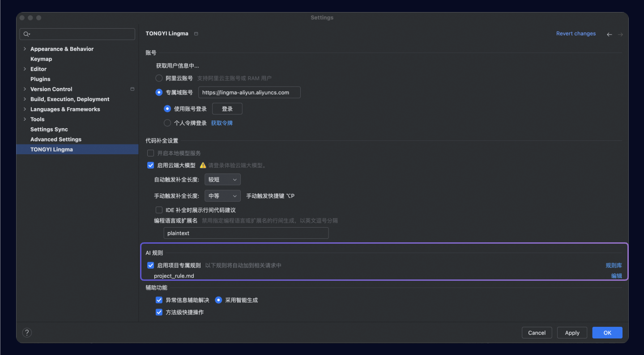This screenshot has height=355, width=644.
Task: Click the search magnifier icon in settings
Action: (x=26, y=34)
